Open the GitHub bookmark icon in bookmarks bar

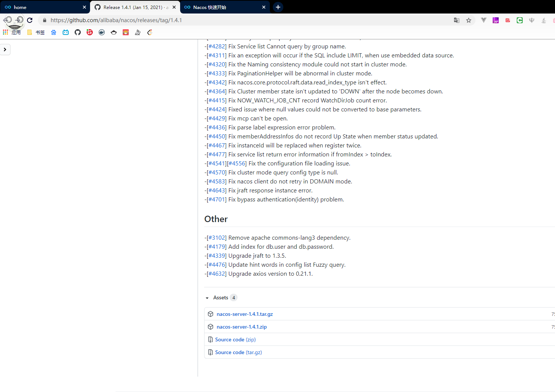click(78, 32)
